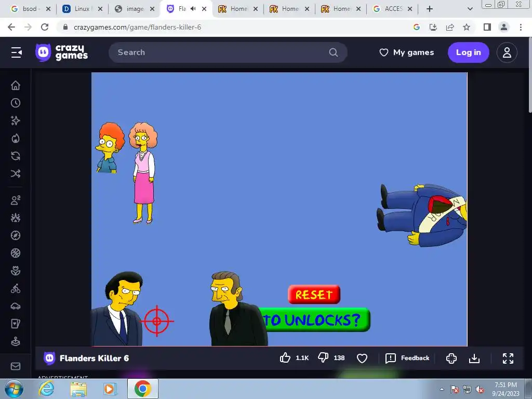Open the Car games icon
This screenshot has height=399, width=532.
tap(16, 306)
